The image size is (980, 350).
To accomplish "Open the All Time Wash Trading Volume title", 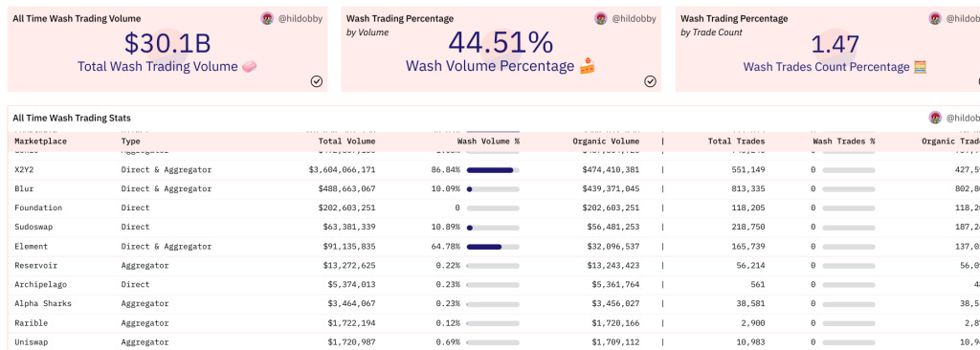I will pyautogui.click(x=77, y=19).
